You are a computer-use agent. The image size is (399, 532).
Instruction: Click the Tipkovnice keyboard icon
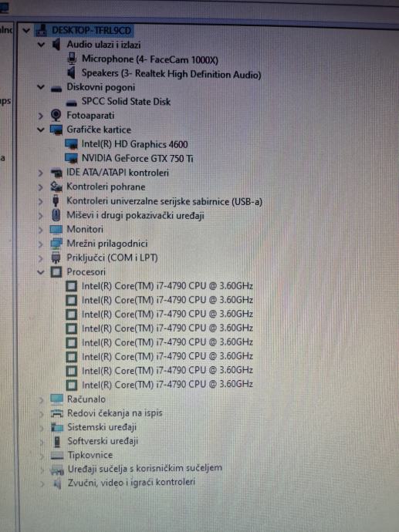[x=57, y=455]
